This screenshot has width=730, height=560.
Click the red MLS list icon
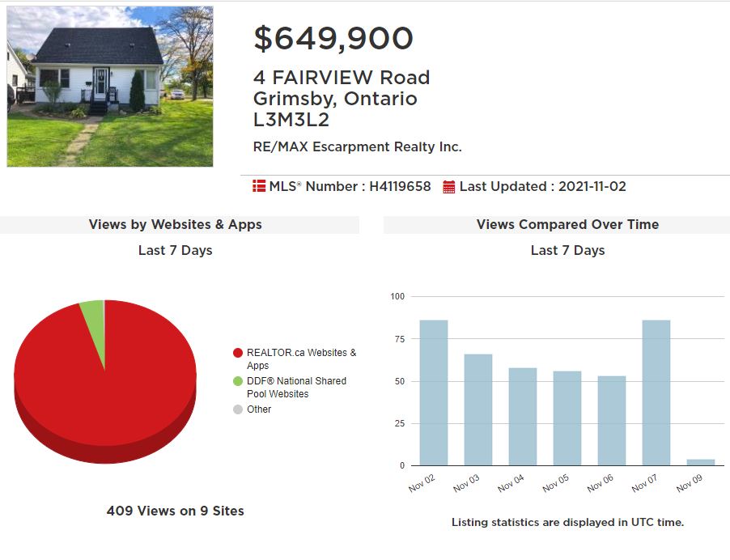259,186
